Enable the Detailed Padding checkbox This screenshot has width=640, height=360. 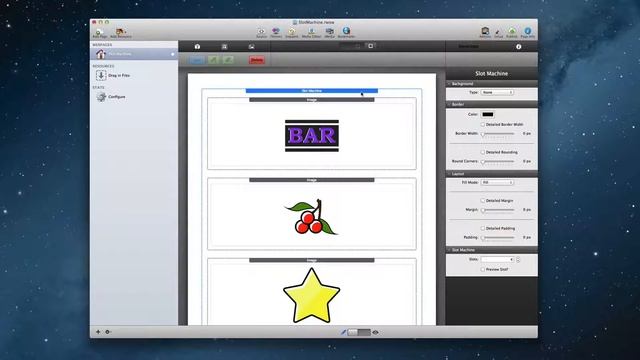482,229
